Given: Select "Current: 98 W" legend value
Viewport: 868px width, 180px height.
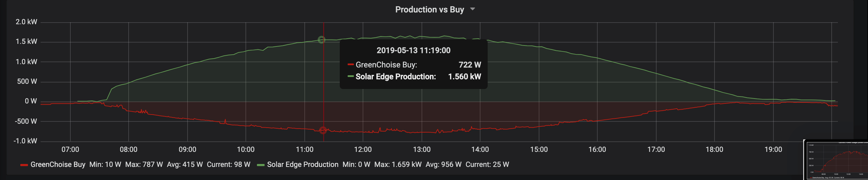Looking at the screenshot, I should (x=228, y=165).
